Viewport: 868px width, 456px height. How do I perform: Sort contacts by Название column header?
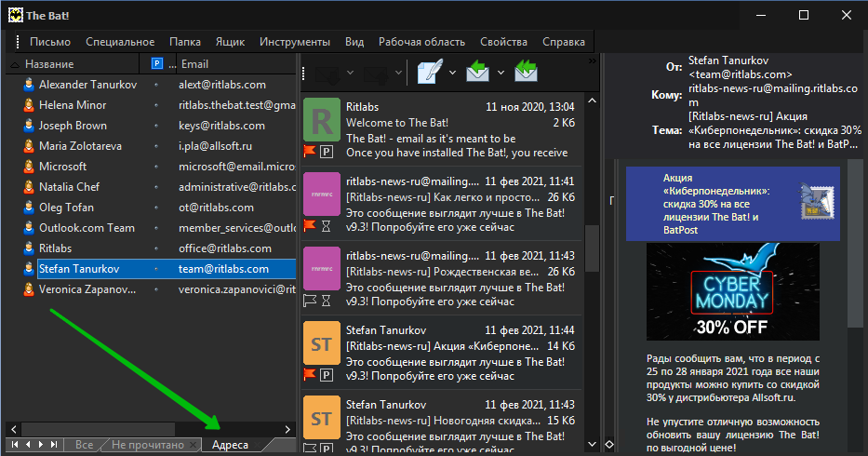pos(72,64)
